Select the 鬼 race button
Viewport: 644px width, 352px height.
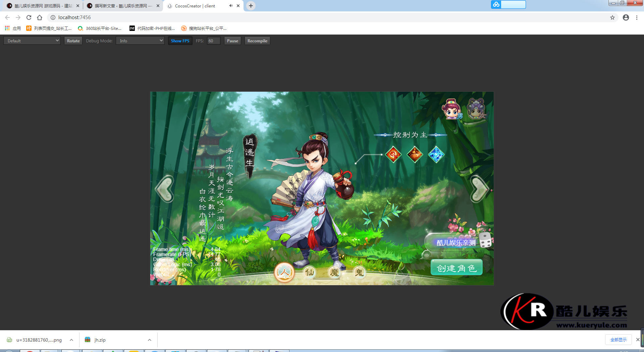click(359, 272)
